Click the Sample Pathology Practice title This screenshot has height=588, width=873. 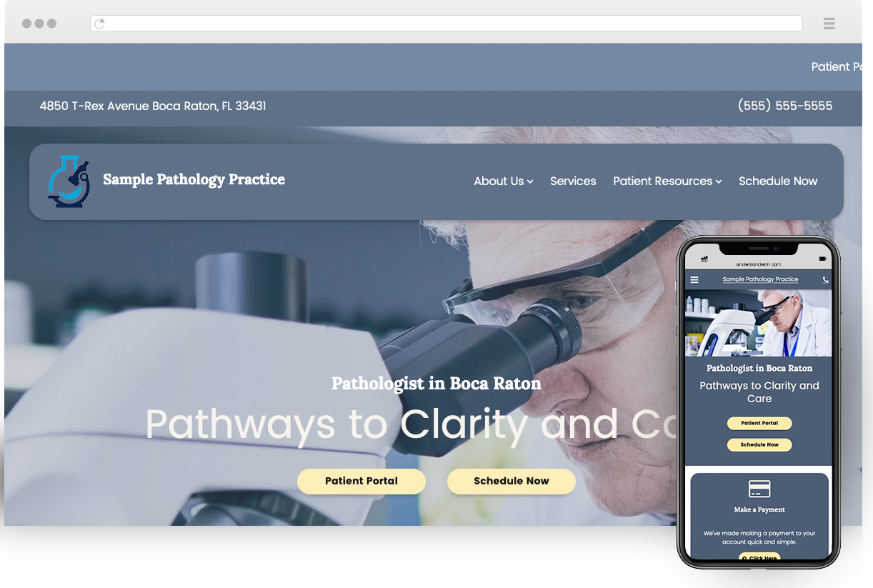pyautogui.click(x=194, y=179)
